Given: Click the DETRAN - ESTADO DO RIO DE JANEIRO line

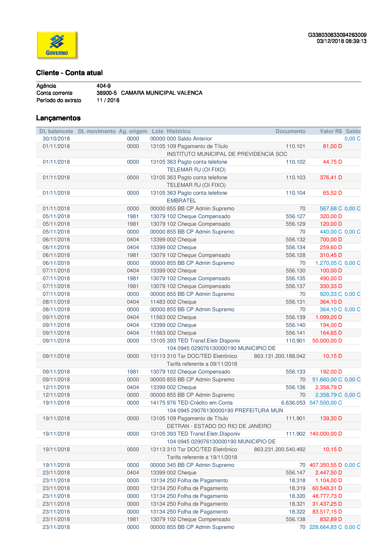Looking at the screenshot, I should coord(219,426).
